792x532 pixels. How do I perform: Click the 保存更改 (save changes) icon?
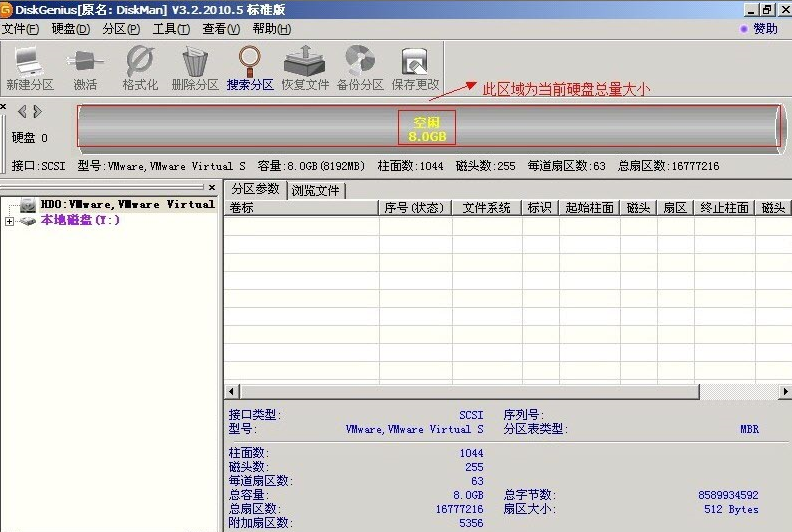coord(415,68)
